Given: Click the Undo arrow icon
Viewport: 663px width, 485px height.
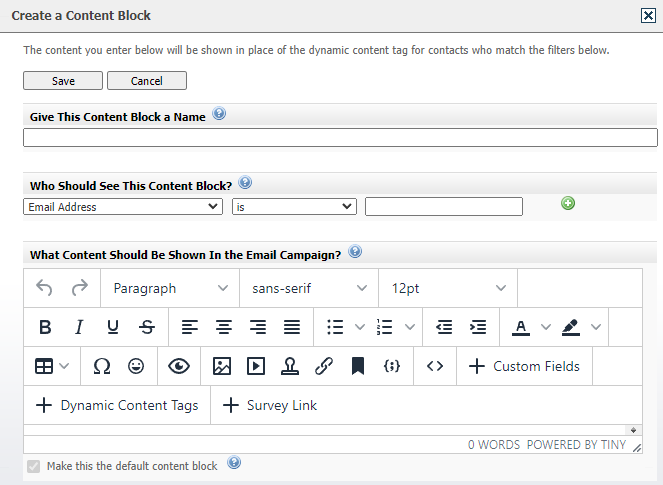Looking at the screenshot, I should pyautogui.click(x=44, y=288).
